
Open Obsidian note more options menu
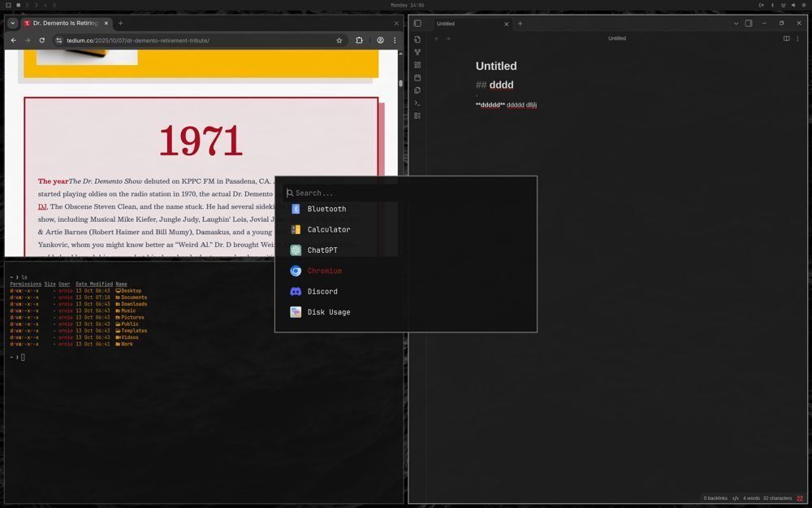click(798, 38)
